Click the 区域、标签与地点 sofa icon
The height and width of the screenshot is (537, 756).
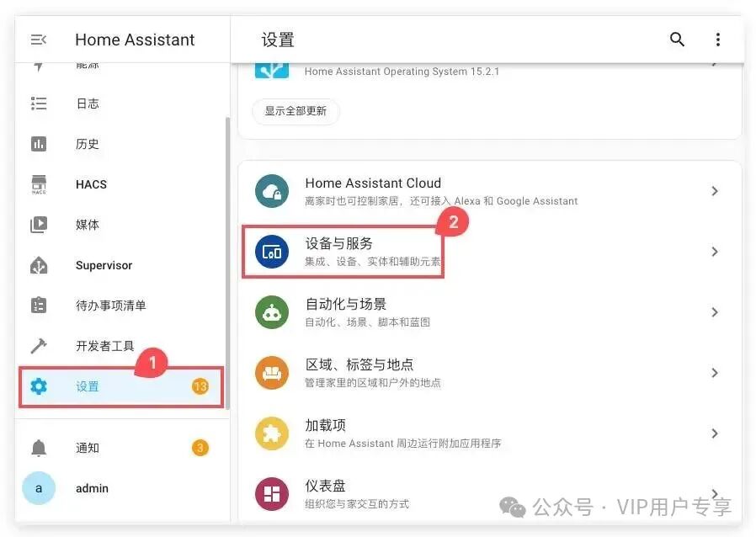click(x=272, y=373)
